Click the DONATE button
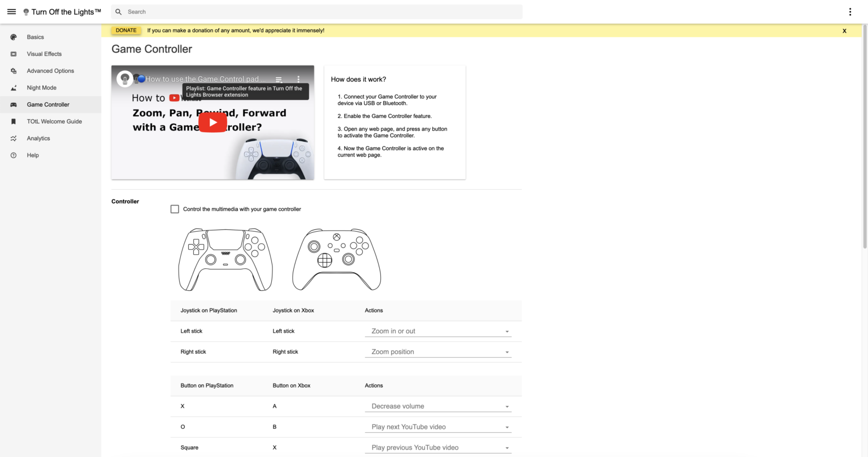The width and height of the screenshot is (868, 457). 125,31
